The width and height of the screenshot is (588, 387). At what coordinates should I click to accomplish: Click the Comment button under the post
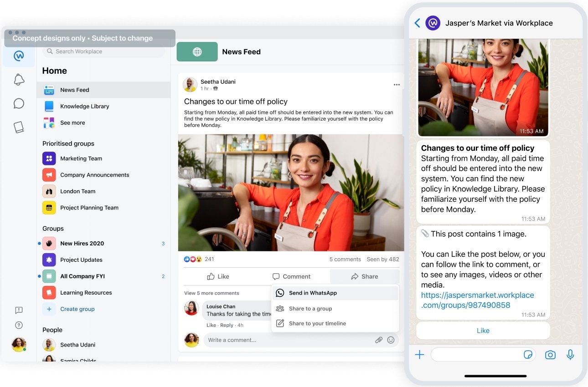click(x=291, y=276)
